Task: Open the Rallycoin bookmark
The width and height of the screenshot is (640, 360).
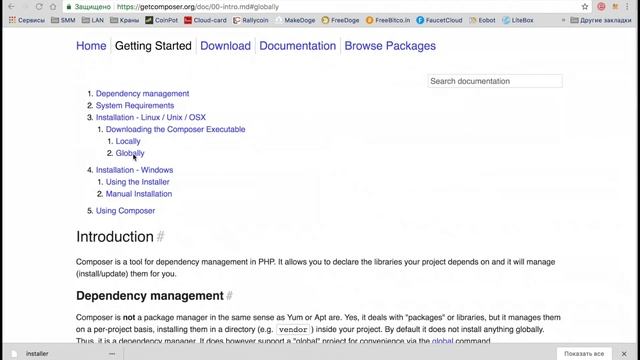Action: (251, 20)
